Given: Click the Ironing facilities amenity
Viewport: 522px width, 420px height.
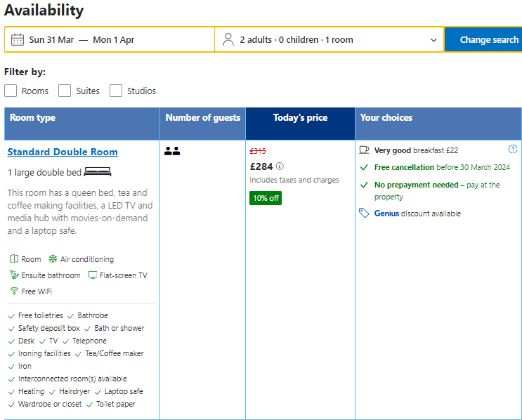Looking at the screenshot, I should point(44,353).
